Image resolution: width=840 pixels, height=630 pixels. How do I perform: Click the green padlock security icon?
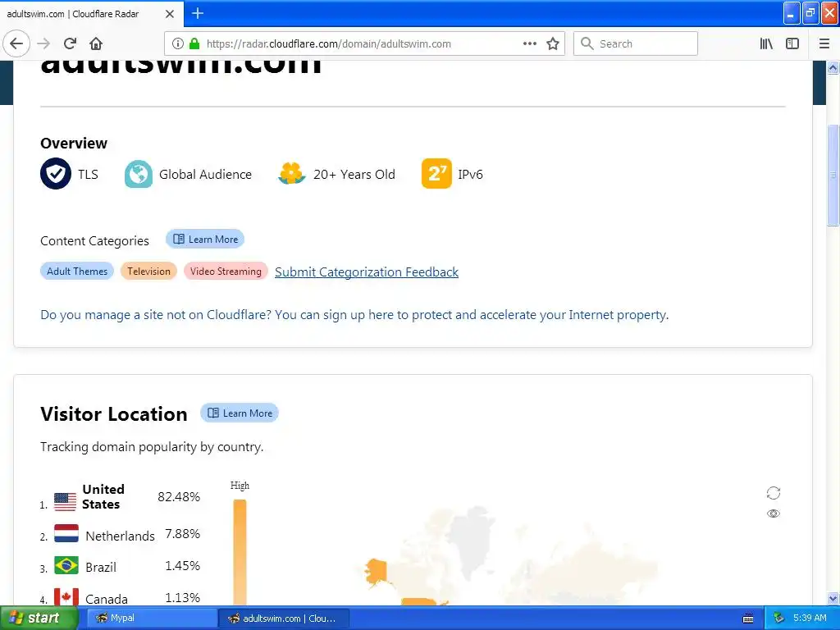point(194,43)
